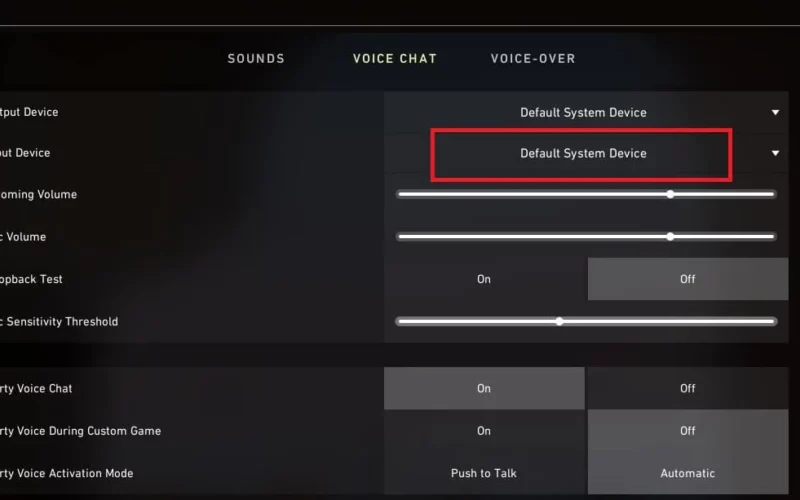
Task: Choose Automatic voice activation mode
Action: click(x=688, y=473)
